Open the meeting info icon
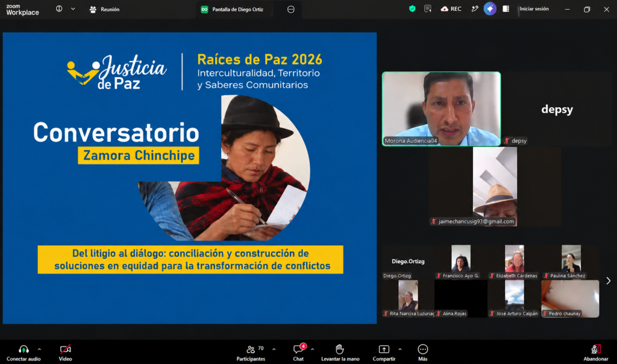The height and width of the screenshot is (364, 617). [x=59, y=8]
